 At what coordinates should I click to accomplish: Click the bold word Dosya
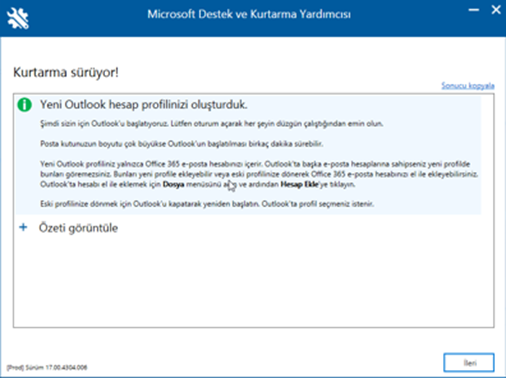pos(173,184)
